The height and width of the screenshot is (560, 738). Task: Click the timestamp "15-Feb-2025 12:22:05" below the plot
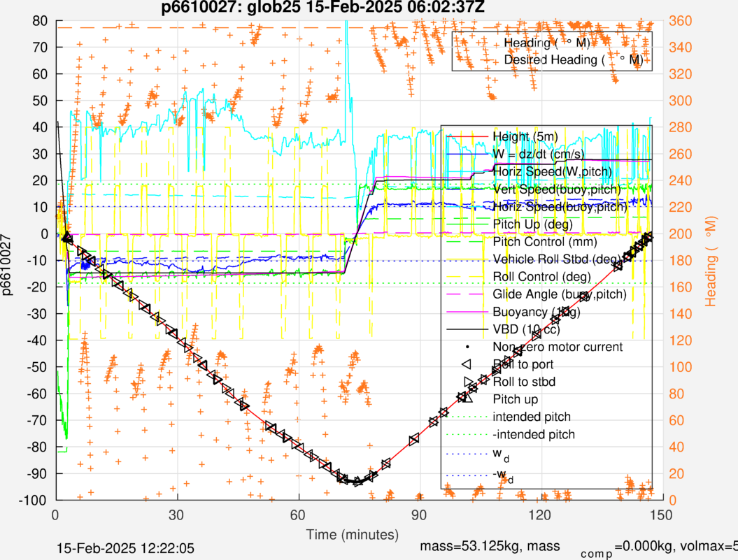tap(125, 548)
